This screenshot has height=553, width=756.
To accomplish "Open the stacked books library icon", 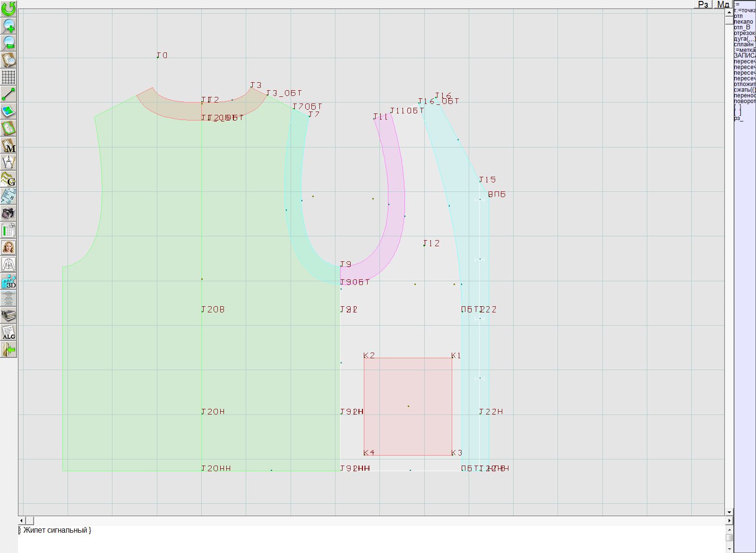I will [x=9, y=315].
